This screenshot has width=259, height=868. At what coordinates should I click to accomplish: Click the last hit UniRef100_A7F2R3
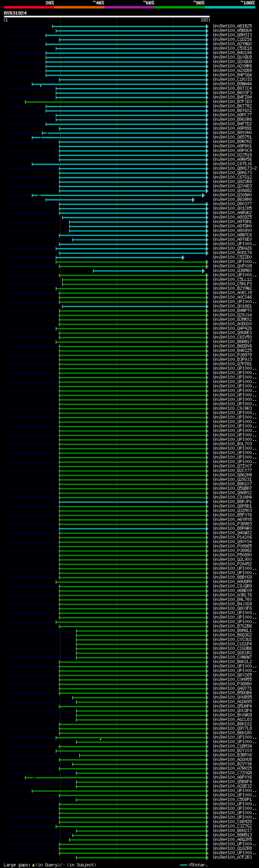[x=232, y=857]
